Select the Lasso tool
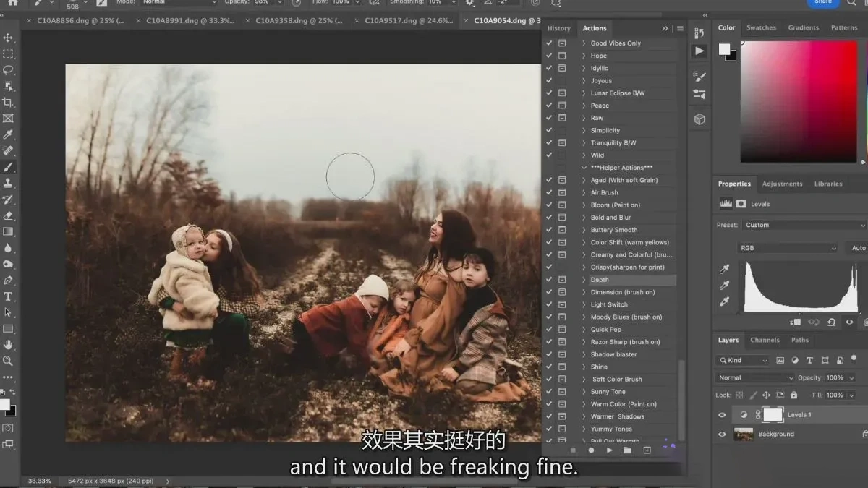 (x=8, y=70)
